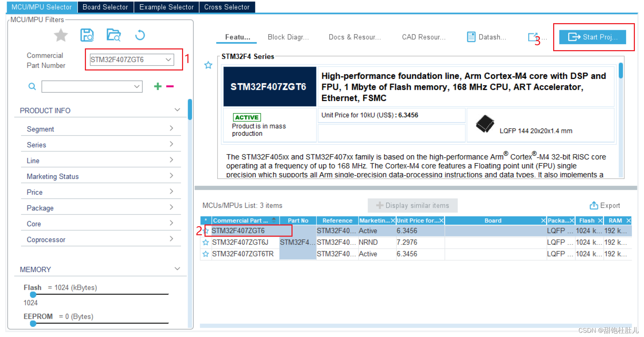This screenshot has width=644, height=337.
Task: Close the Package column via X
Action: (x=572, y=221)
